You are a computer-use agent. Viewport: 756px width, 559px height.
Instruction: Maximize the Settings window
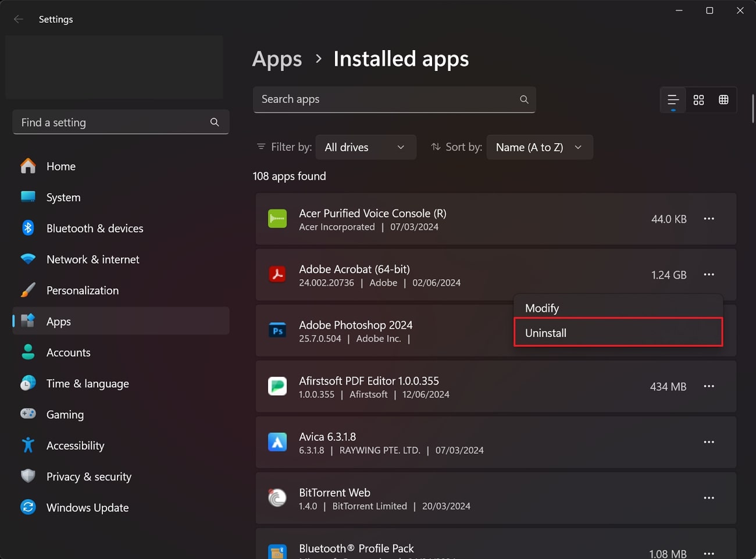(709, 10)
